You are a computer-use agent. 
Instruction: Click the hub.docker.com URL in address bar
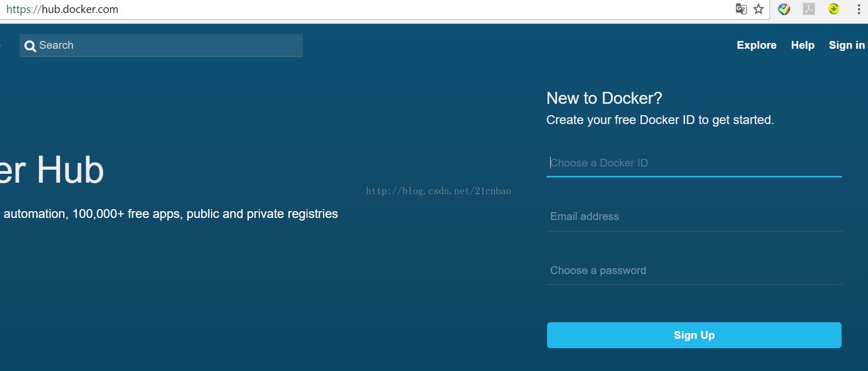[x=62, y=9]
